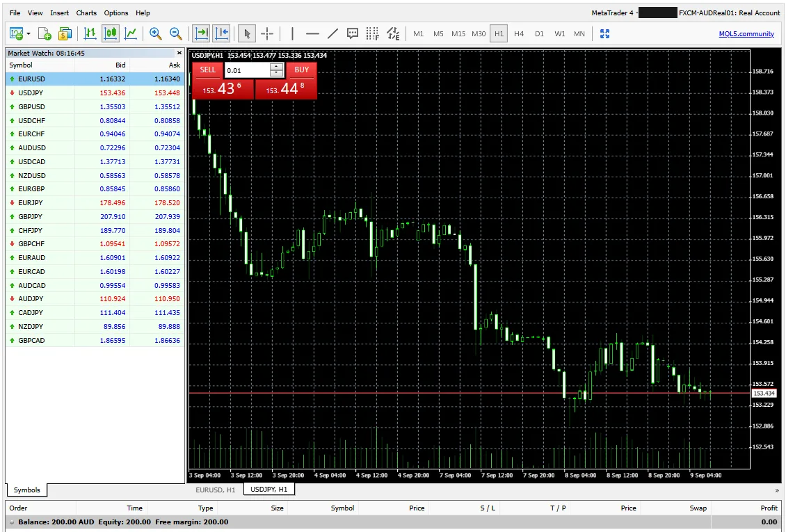Toggle full screen mode icon
Viewport: 786px width, 532px height.
click(x=604, y=33)
